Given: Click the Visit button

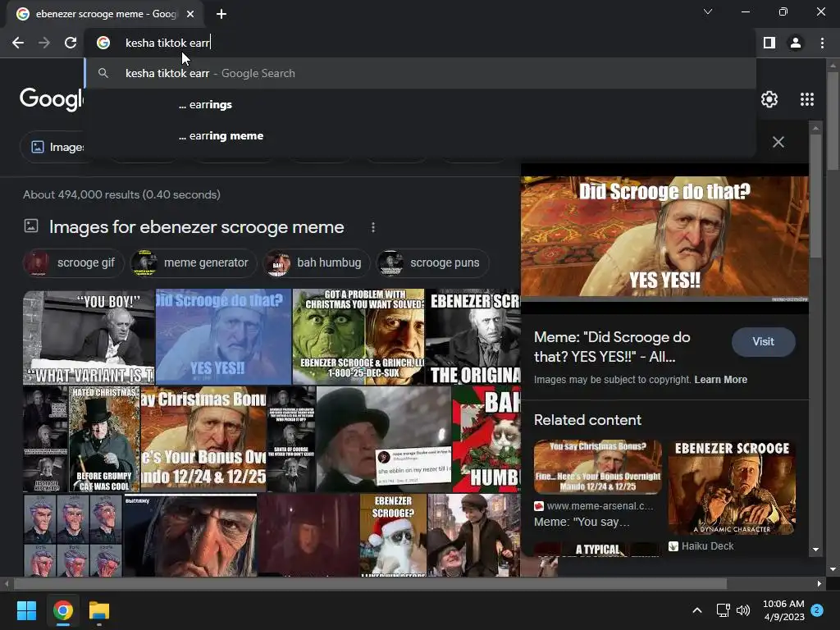Looking at the screenshot, I should pyautogui.click(x=763, y=342).
